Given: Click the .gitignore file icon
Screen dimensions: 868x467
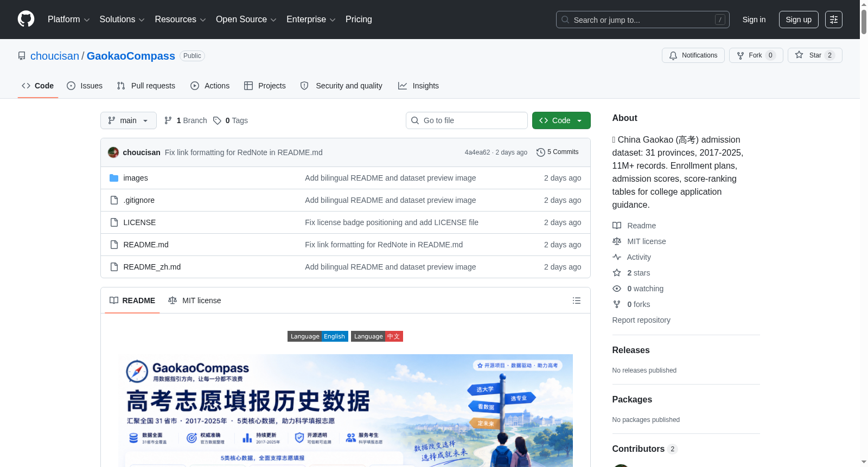Looking at the screenshot, I should [114, 200].
